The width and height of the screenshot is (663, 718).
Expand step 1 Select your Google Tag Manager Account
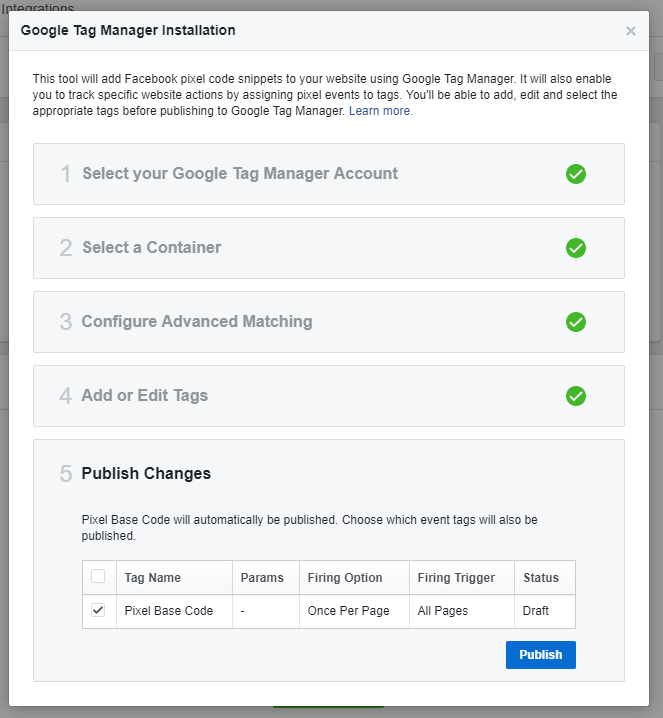[x=329, y=174]
